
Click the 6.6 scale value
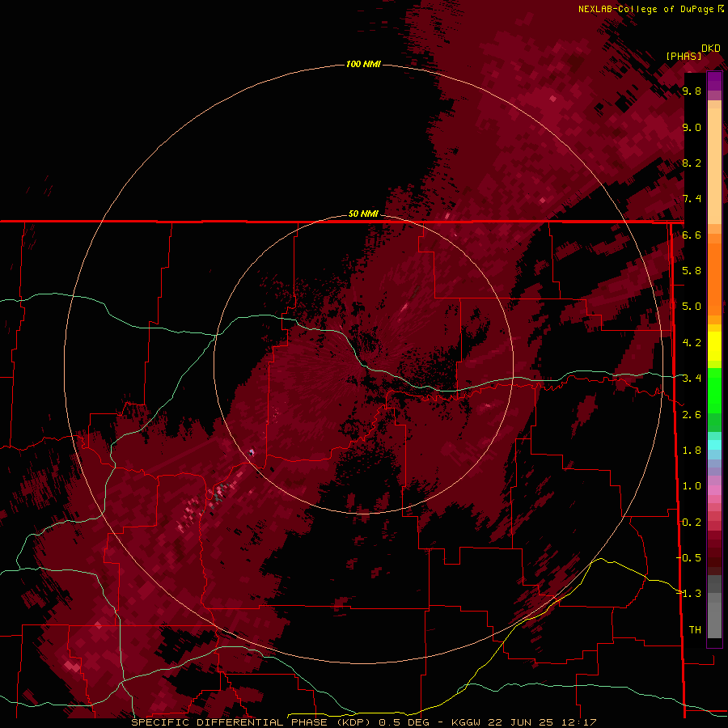[692, 235]
